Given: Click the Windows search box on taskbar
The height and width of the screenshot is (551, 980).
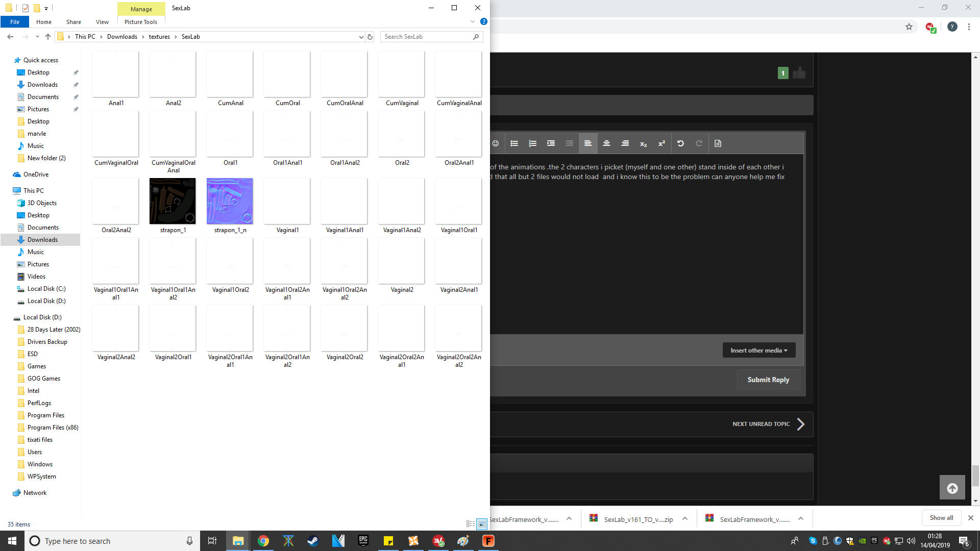Looking at the screenshot, I should [x=112, y=541].
